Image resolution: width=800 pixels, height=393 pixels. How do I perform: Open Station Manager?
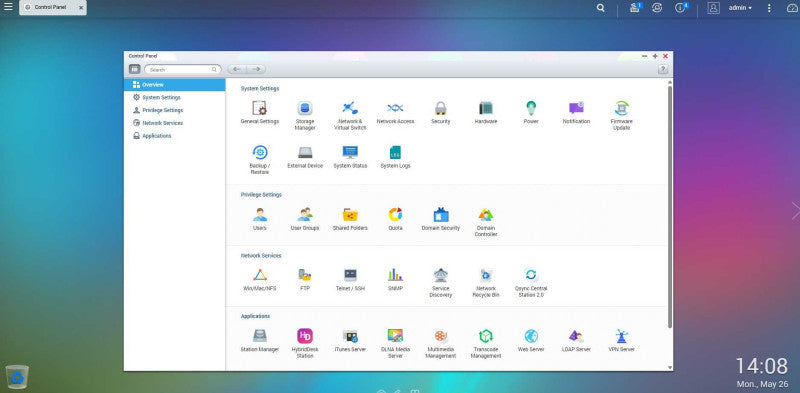(x=260, y=340)
